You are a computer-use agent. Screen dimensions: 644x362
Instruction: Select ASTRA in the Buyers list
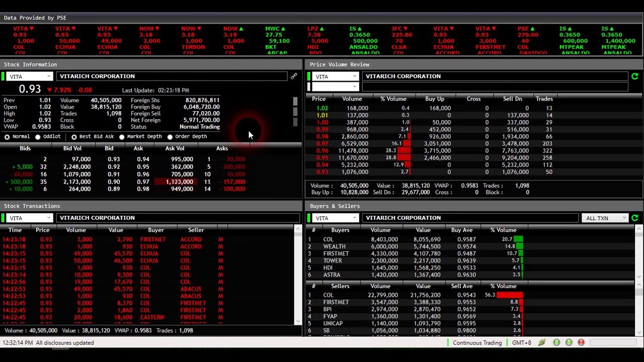click(x=332, y=275)
